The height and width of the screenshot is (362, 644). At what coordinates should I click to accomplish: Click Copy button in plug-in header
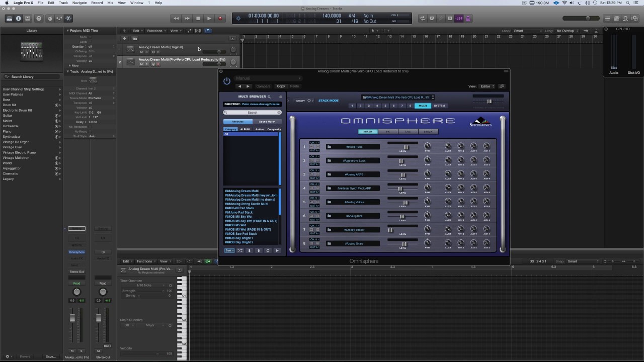281,86
